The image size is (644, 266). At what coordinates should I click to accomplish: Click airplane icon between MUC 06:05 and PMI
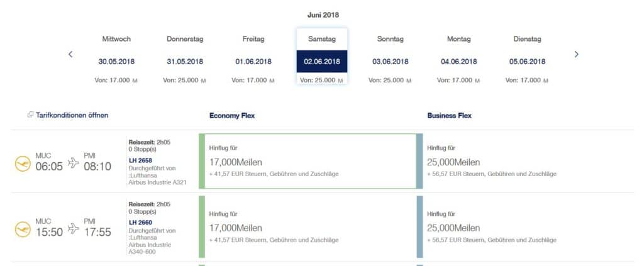pyautogui.click(x=74, y=162)
